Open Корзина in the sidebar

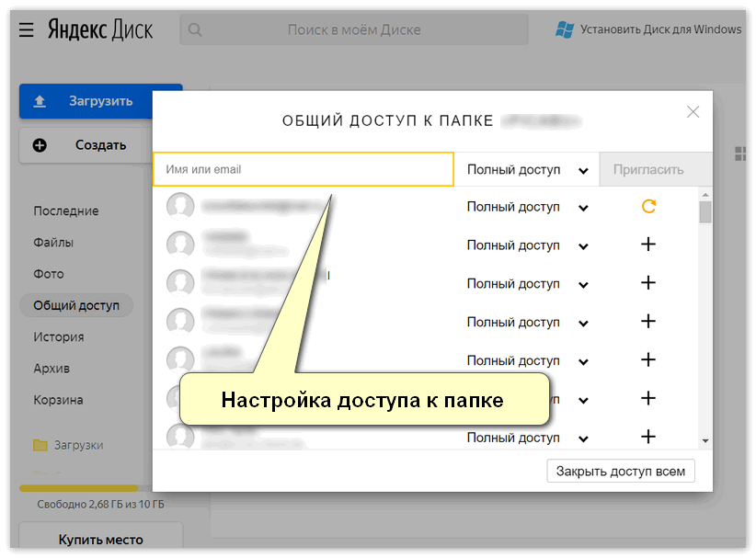click(58, 400)
